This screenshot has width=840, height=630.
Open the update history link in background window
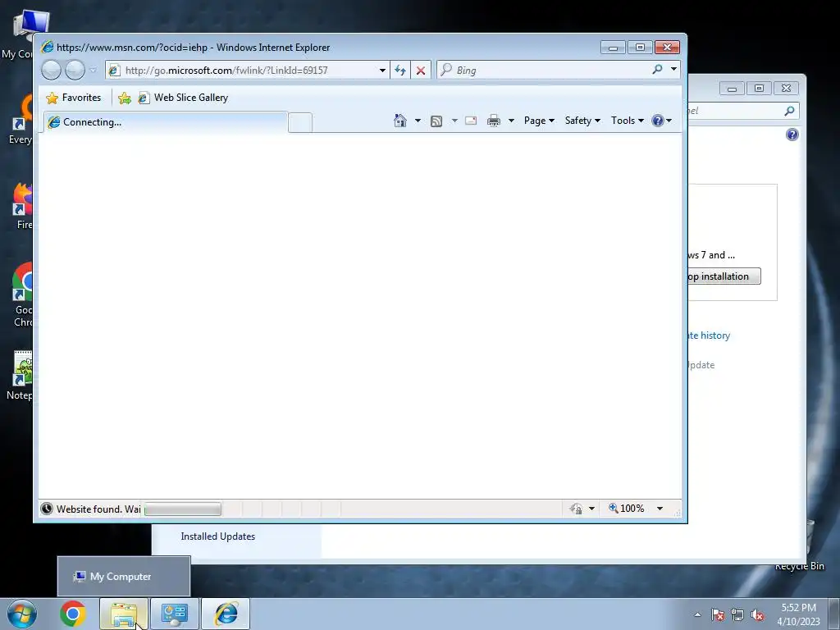coord(710,336)
